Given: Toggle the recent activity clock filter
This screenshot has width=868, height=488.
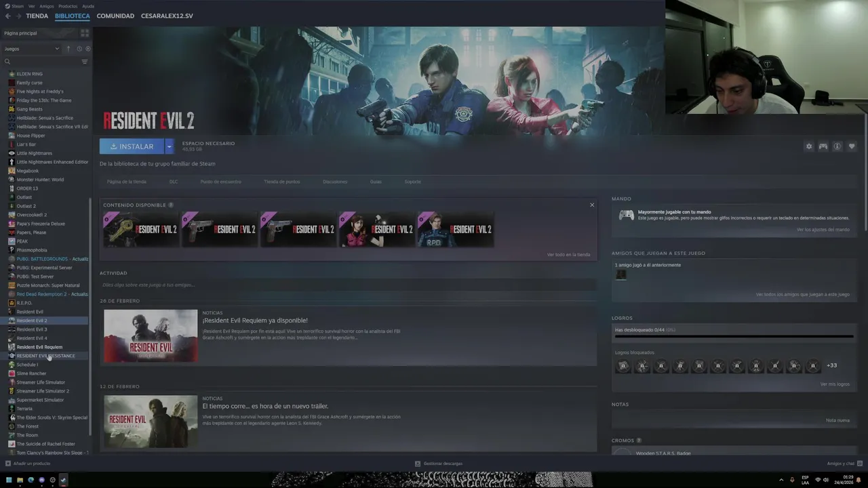Looking at the screenshot, I should (x=79, y=49).
